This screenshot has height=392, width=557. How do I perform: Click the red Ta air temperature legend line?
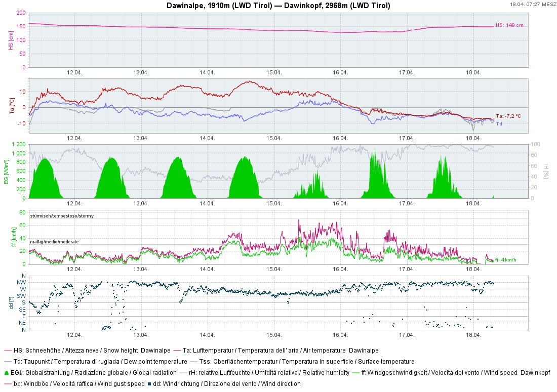[x=177, y=350]
